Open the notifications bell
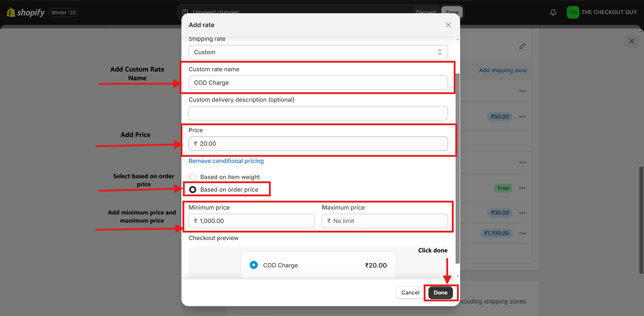The width and height of the screenshot is (644, 316). pyautogui.click(x=553, y=12)
